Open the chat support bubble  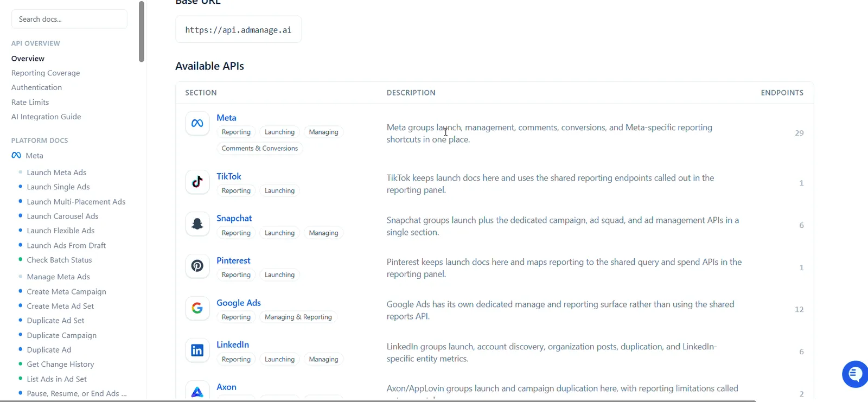855,374
